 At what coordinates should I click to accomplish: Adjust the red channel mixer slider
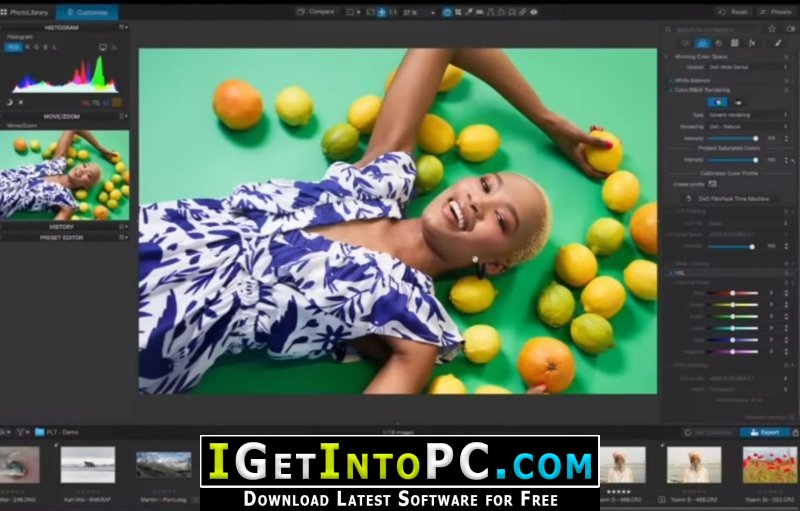coord(732,293)
